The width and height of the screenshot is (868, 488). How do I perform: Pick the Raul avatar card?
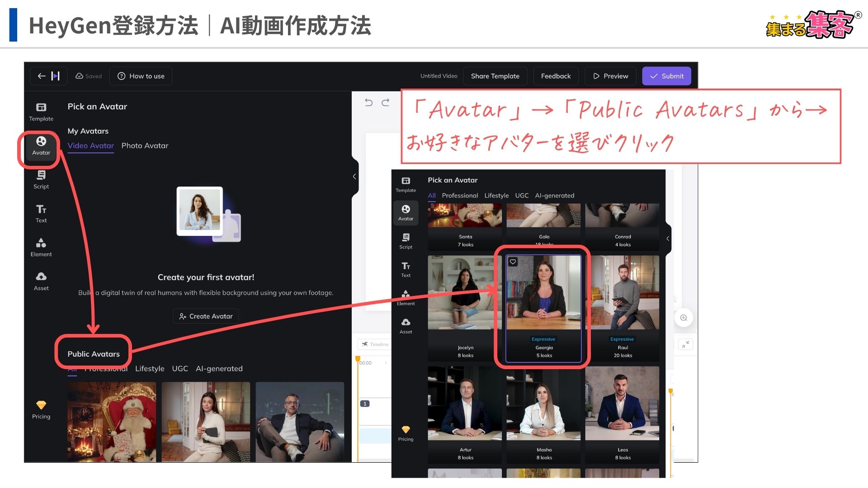[x=622, y=308]
